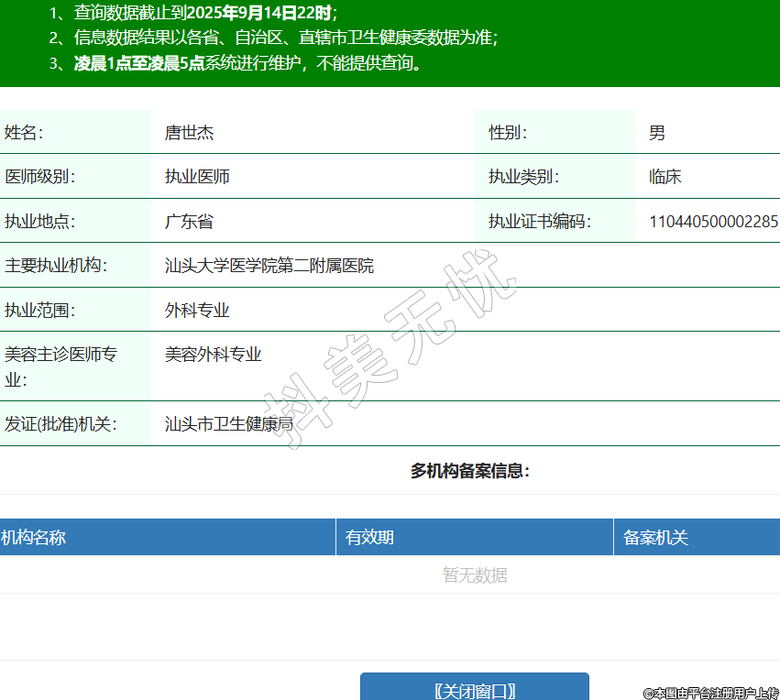
Task: Click the 执业证书编码 field label
Action: [x=539, y=221]
